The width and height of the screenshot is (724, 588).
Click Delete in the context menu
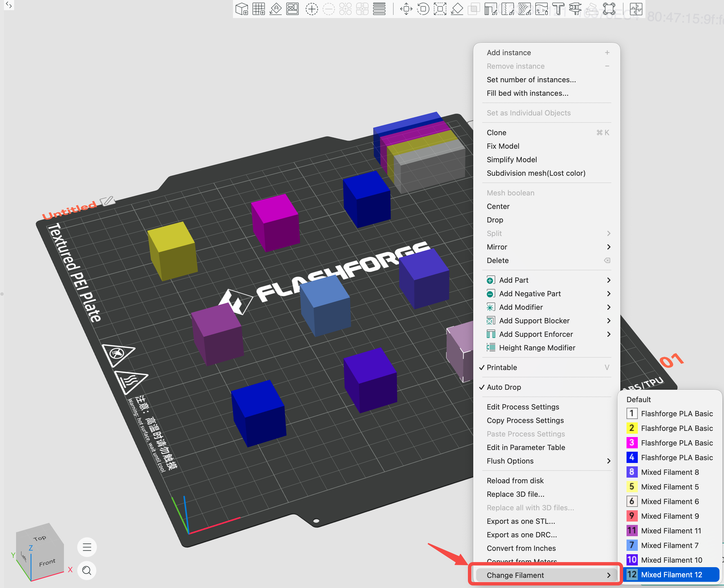547,260
